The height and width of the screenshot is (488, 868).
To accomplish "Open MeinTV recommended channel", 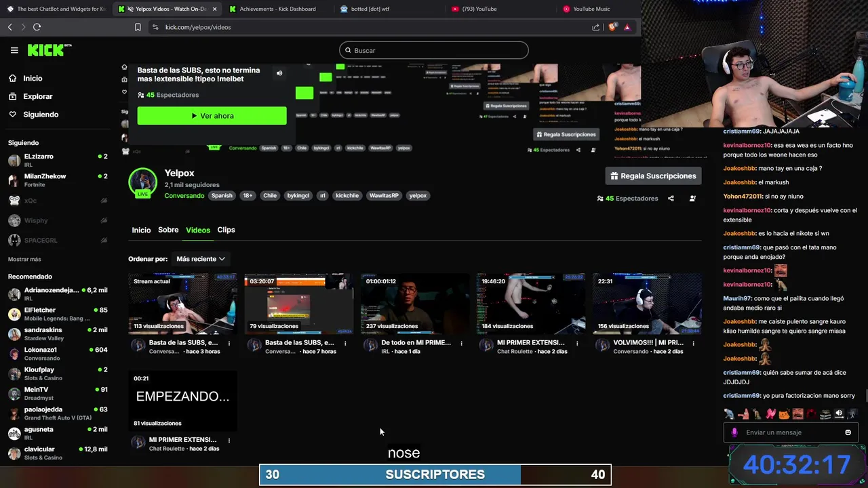I will pyautogui.click(x=58, y=393).
